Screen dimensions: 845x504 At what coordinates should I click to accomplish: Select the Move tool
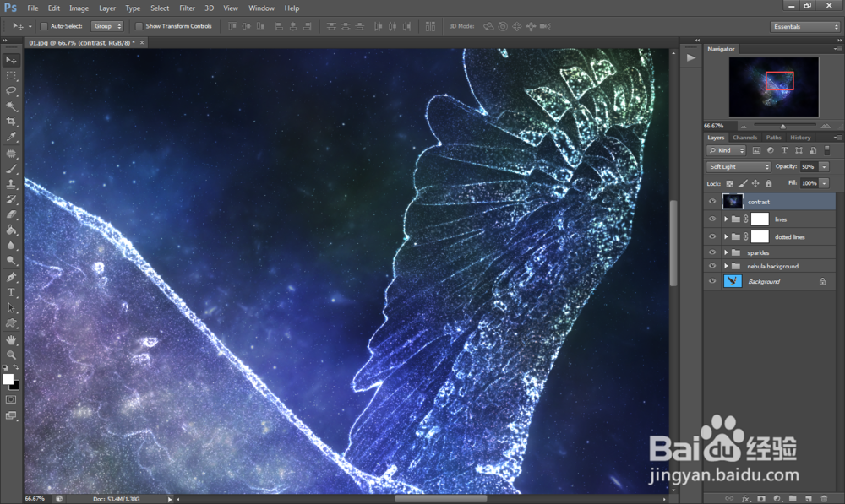tap(11, 60)
